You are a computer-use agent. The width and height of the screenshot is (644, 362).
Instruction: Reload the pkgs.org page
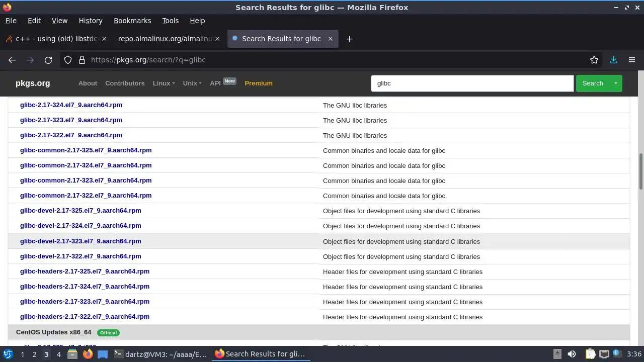(x=48, y=60)
